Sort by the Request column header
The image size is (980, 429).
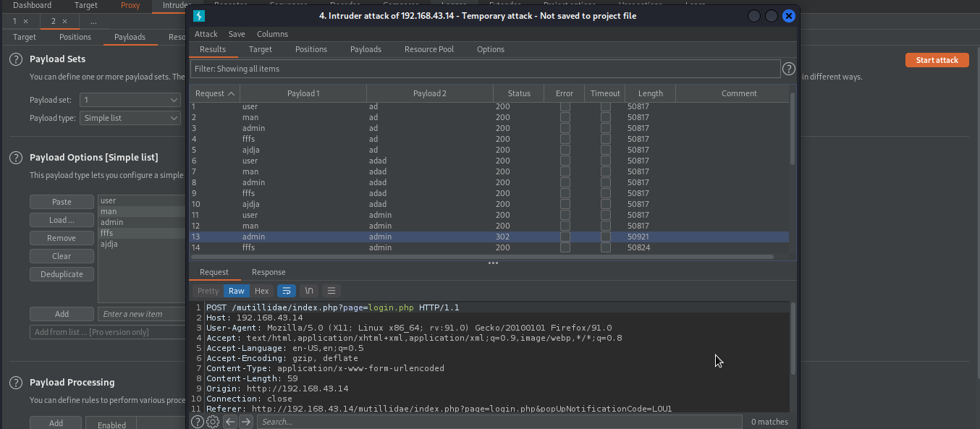click(215, 93)
